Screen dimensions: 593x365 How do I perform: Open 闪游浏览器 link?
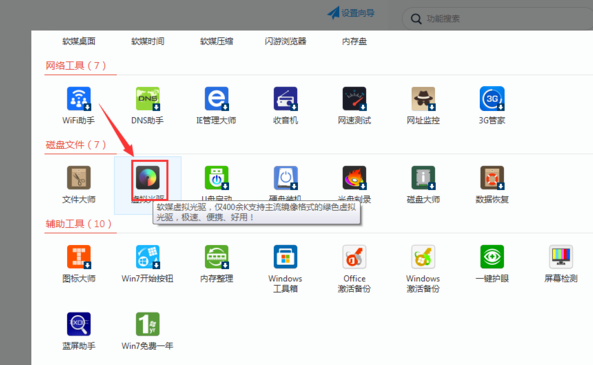pyautogui.click(x=285, y=41)
